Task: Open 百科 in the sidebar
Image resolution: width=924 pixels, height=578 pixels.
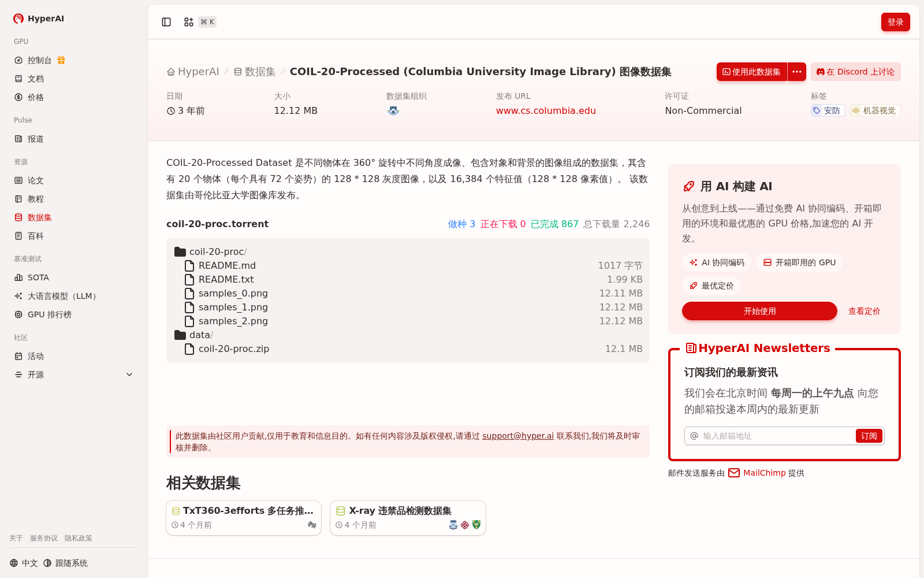Action: click(x=74, y=236)
